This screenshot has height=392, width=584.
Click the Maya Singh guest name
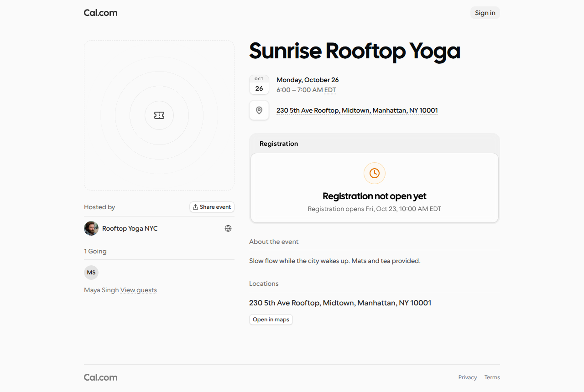point(101,290)
